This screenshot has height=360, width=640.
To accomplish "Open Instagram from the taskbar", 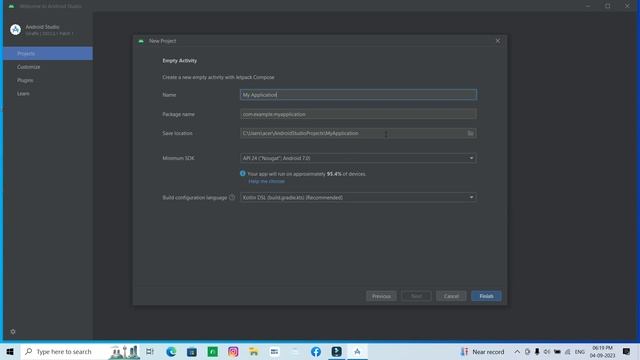I will click(x=233, y=351).
